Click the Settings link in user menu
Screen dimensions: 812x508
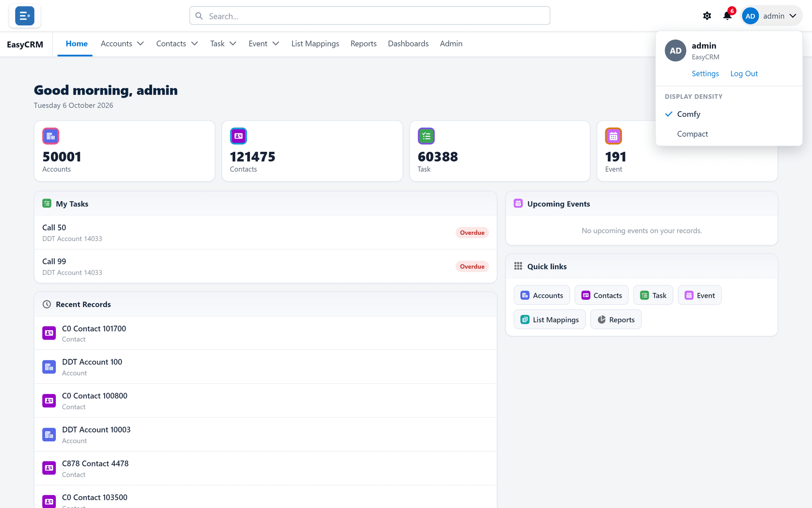point(705,73)
